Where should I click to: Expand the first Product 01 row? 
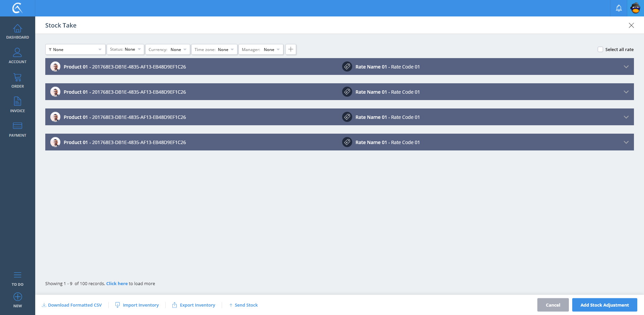click(x=626, y=67)
